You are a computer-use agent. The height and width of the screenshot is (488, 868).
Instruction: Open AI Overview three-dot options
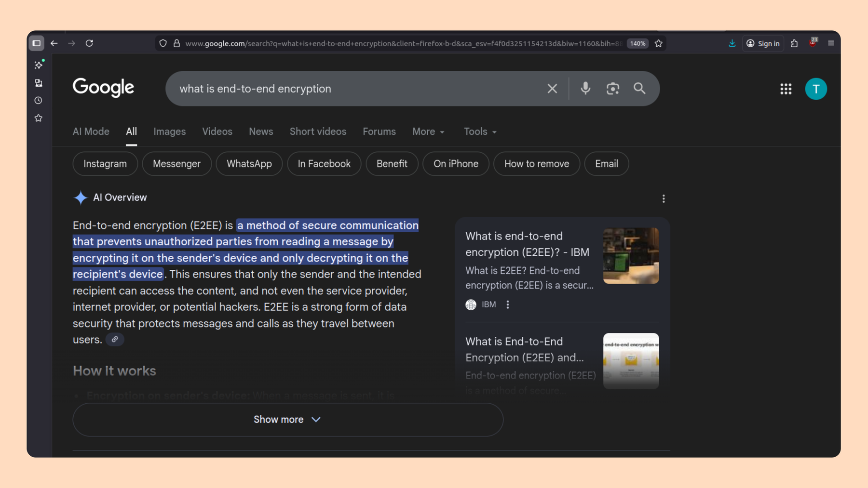pyautogui.click(x=664, y=199)
